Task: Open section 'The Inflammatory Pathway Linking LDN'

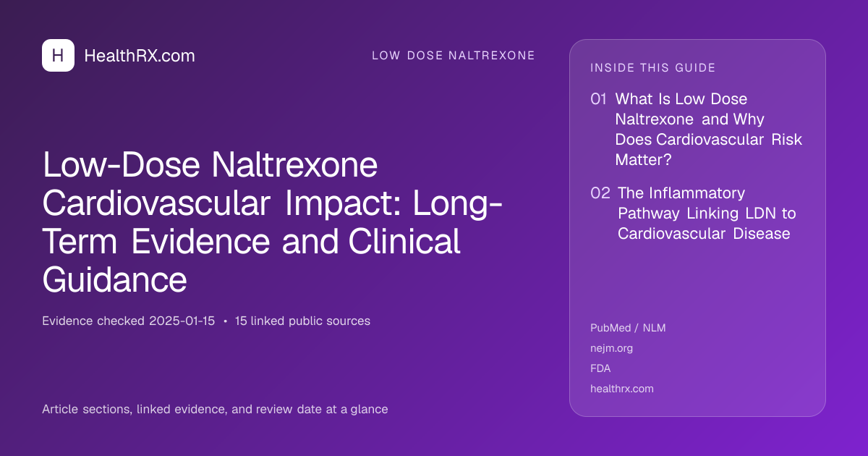Action: click(707, 214)
